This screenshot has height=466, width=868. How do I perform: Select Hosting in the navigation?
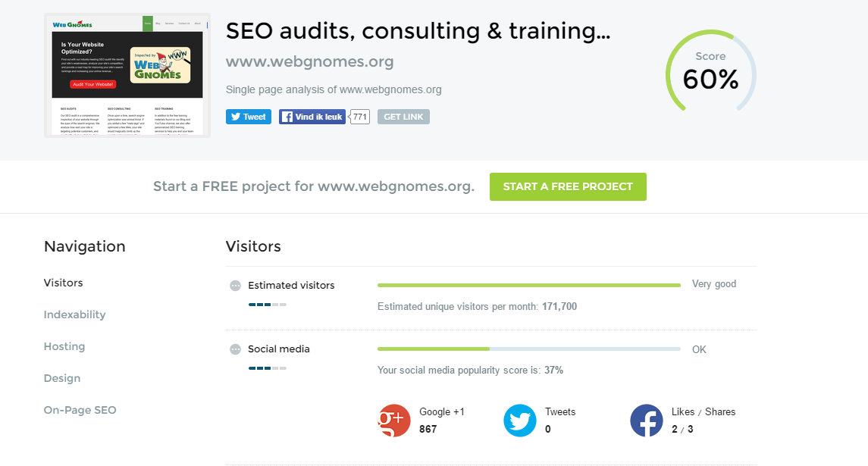tap(64, 346)
